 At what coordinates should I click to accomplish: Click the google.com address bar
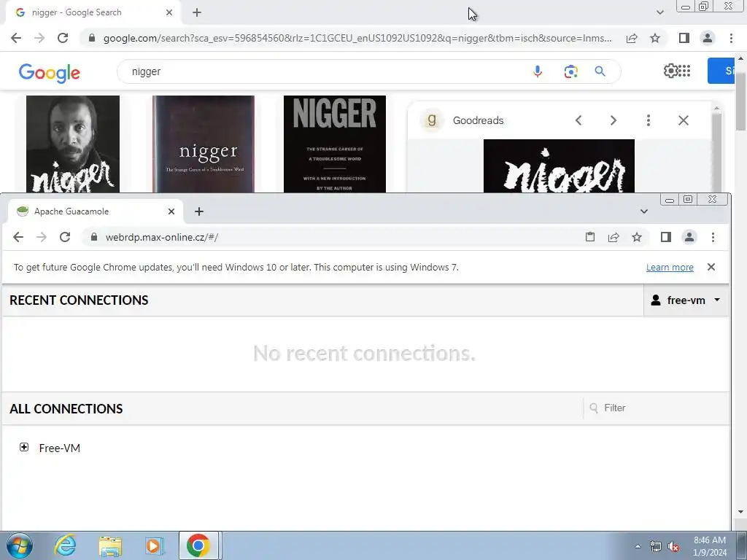point(357,38)
